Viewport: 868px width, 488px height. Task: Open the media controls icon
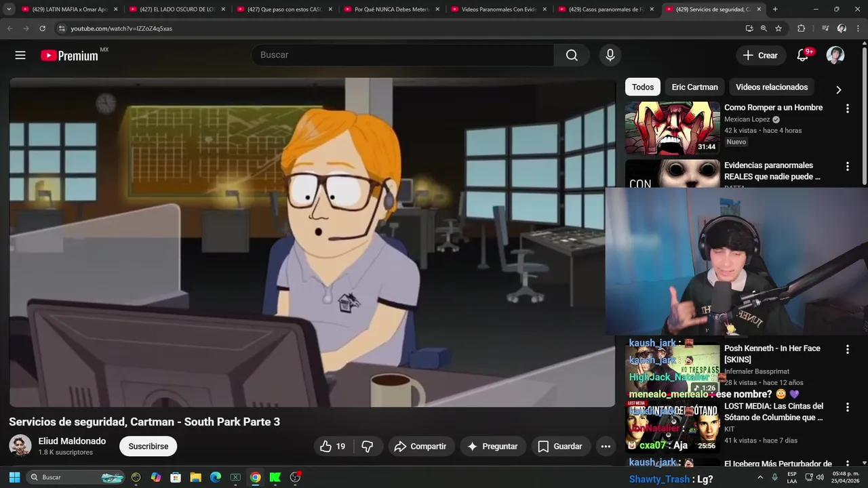[x=825, y=28]
